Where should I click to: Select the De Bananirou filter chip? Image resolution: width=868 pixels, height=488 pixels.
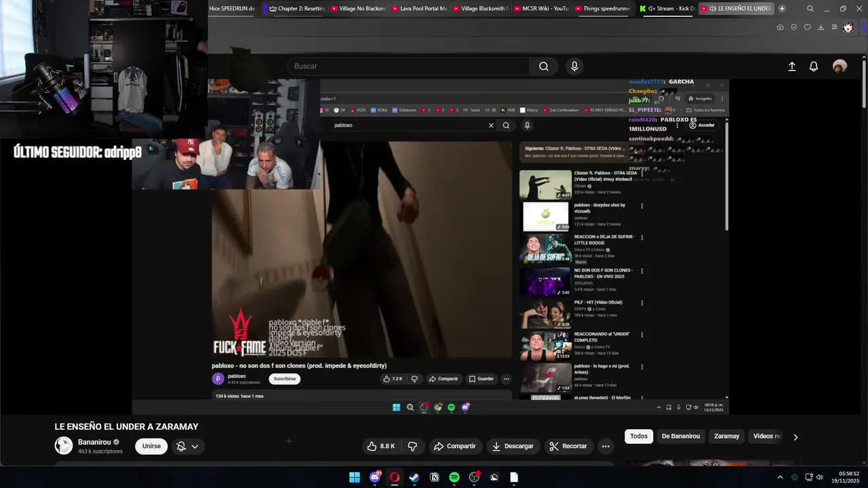681,436
